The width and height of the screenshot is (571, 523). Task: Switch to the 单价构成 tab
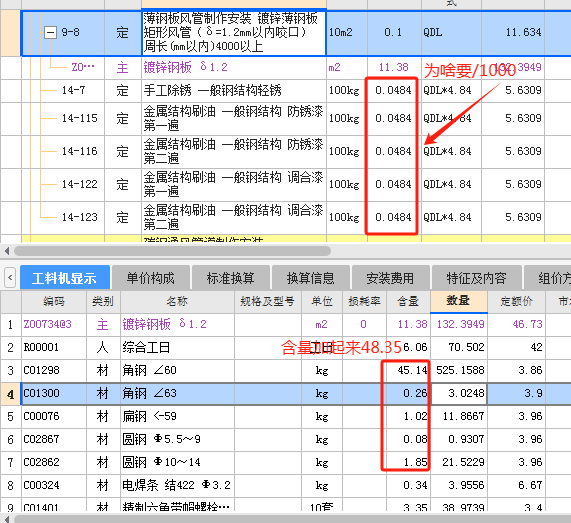coord(151,278)
